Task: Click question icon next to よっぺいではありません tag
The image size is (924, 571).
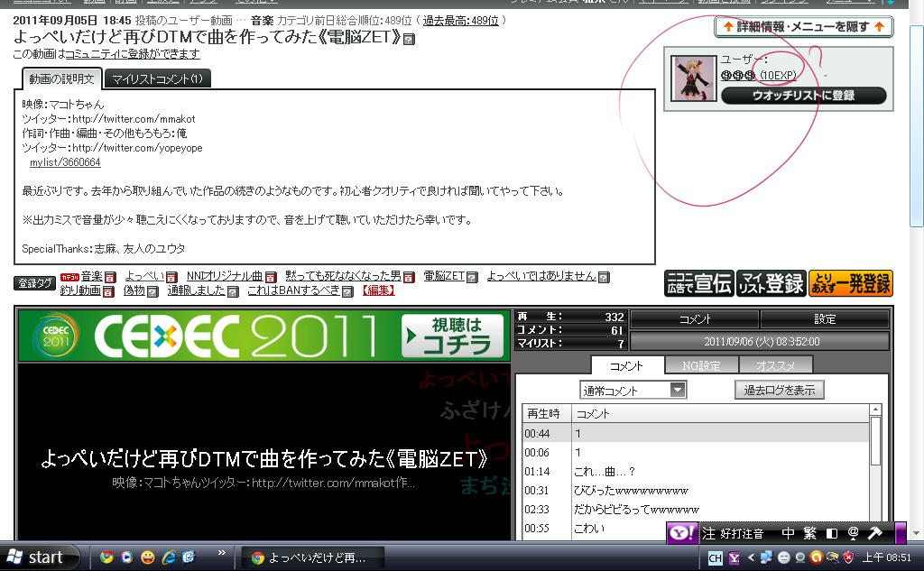Action: 604,277
